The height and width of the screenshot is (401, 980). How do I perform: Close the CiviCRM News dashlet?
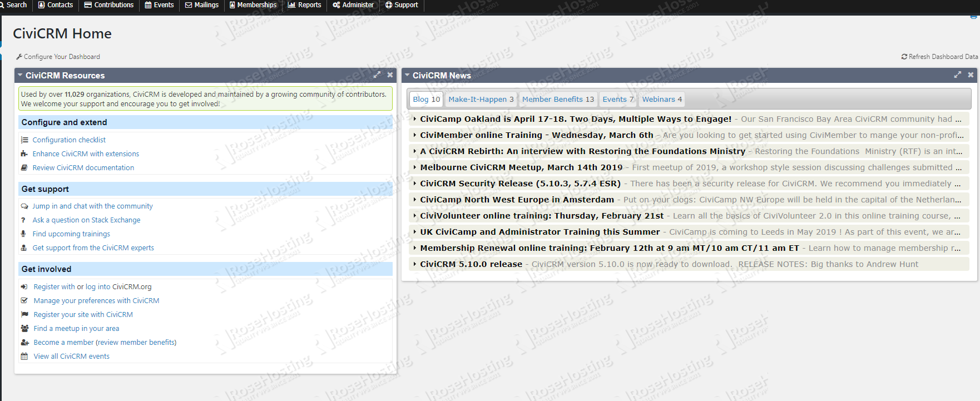(x=971, y=75)
